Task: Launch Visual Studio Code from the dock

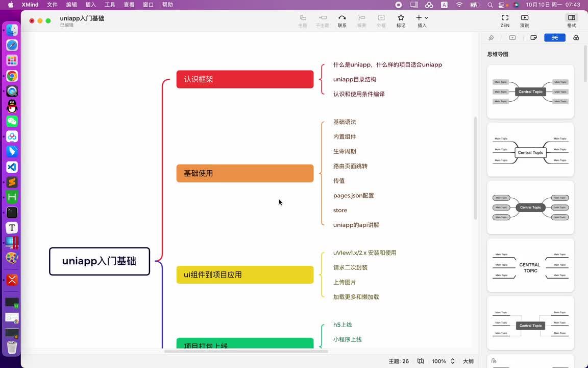Action: point(12,167)
